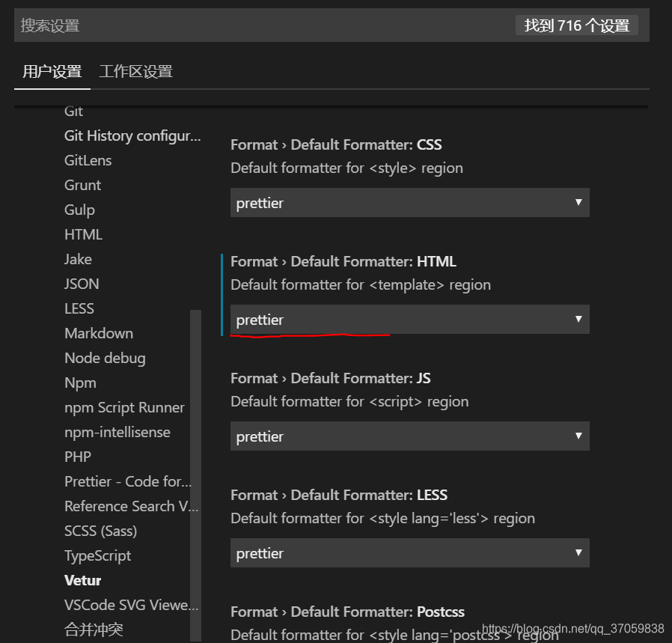Go to the HTML settings category
Screen dimensions: 672x643
pos(83,234)
